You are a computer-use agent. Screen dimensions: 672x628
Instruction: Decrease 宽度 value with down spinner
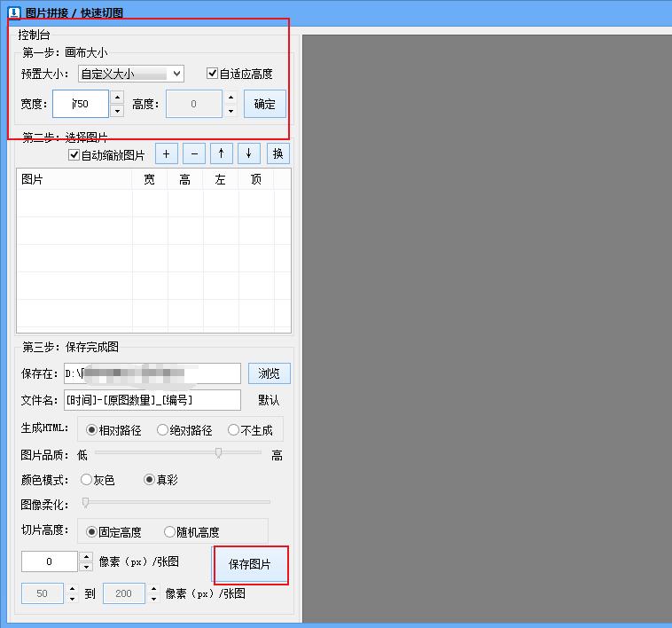(117, 111)
